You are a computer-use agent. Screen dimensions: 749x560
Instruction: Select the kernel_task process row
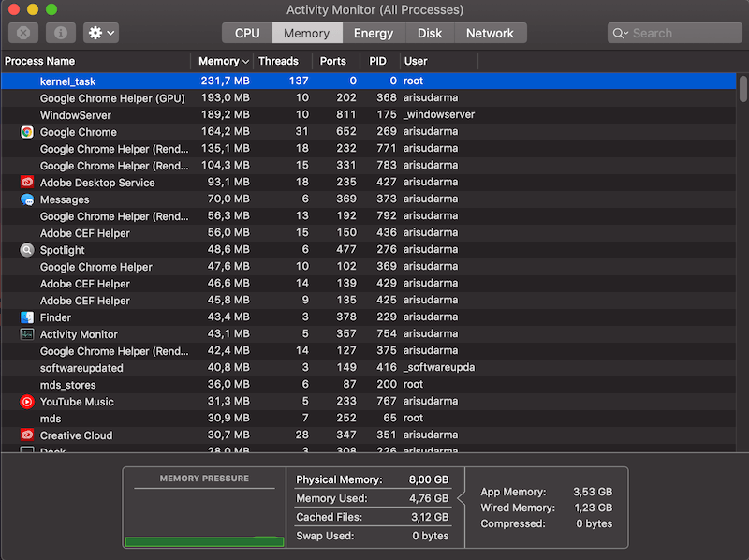pos(369,81)
